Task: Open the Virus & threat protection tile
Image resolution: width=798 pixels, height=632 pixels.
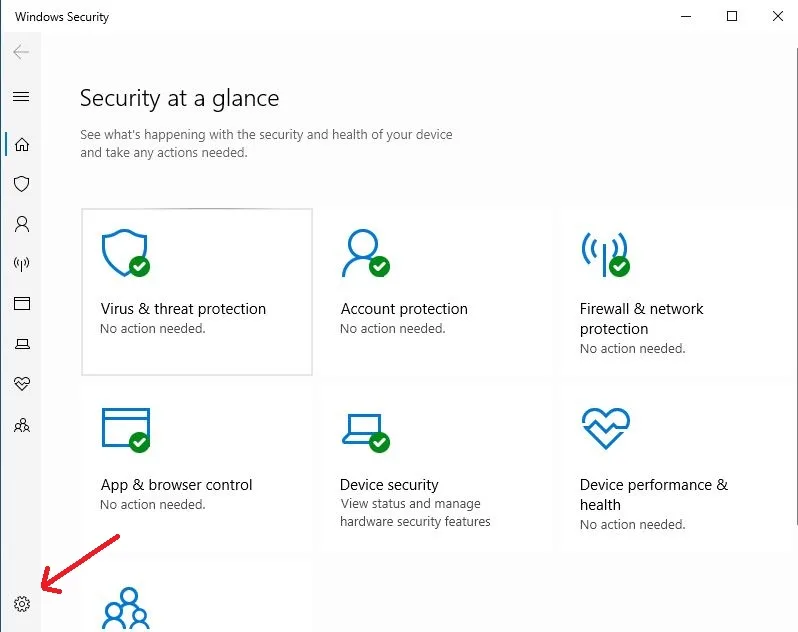Action: point(196,291)
